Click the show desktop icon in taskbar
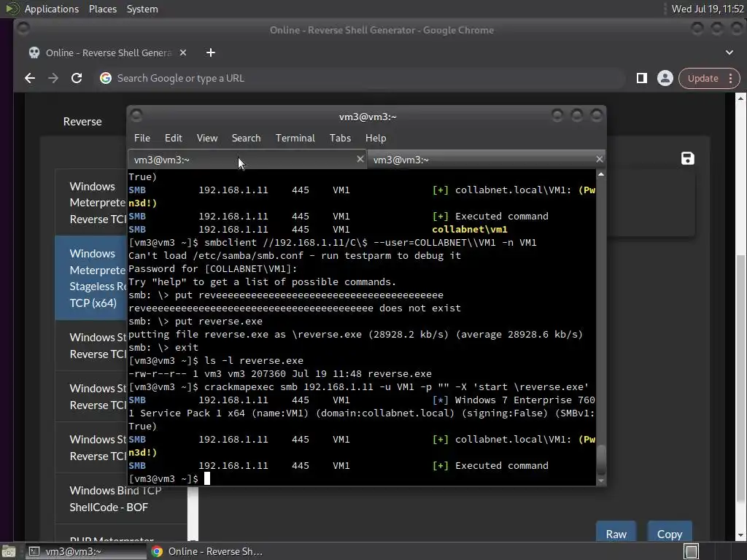The width and height of the screenshot is (747, 560). [x=9, y=551]
